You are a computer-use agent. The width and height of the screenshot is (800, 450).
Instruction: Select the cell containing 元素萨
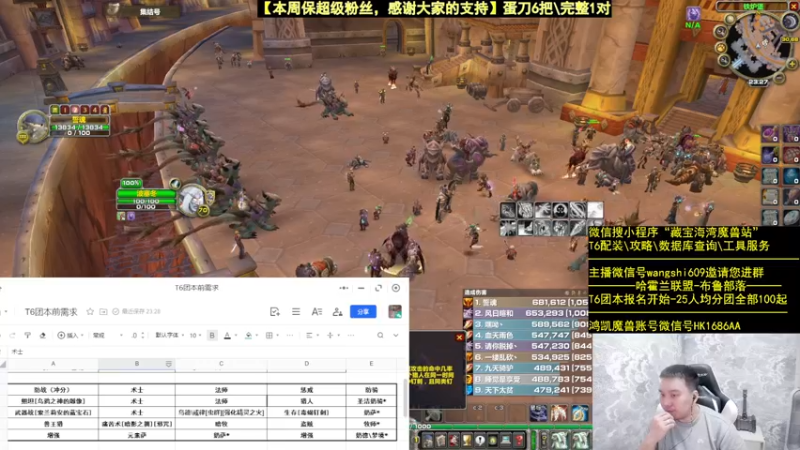pyautogui.click(x=137, y=435)
